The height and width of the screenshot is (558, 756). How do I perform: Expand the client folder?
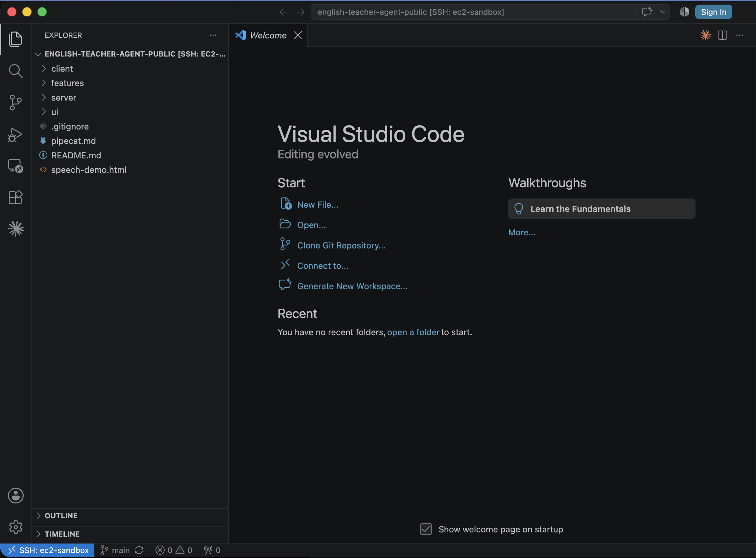coord(130,69)
